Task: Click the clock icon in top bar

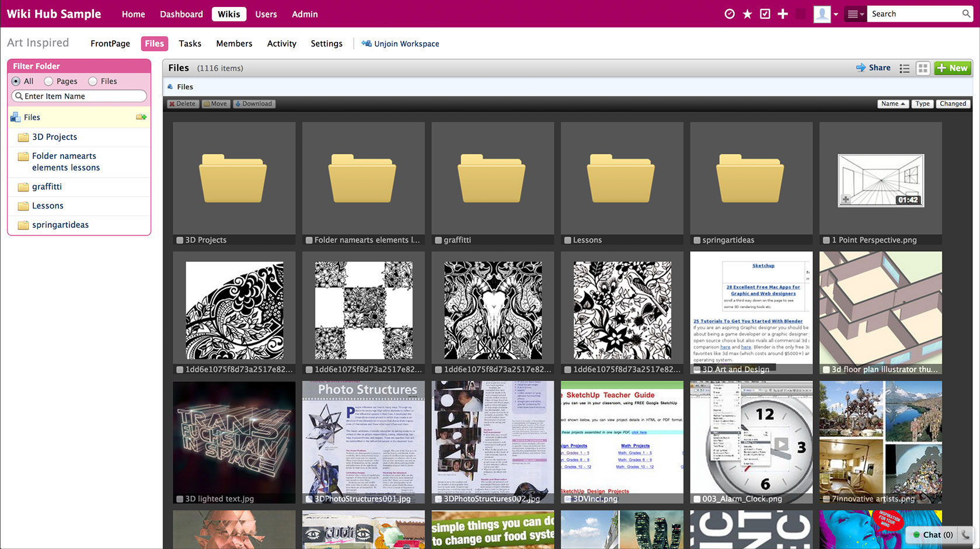Action: point(729,14)
